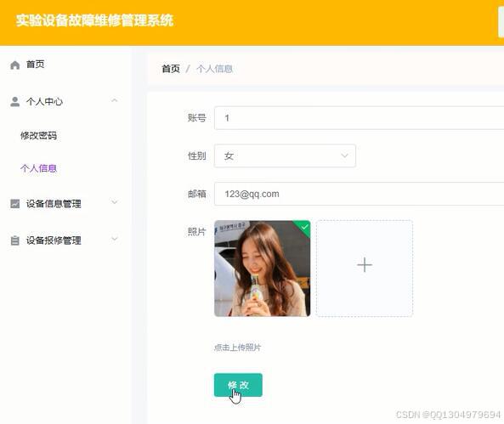
Task: Click 个人信息 breadcrumb text
Action: 214,69
